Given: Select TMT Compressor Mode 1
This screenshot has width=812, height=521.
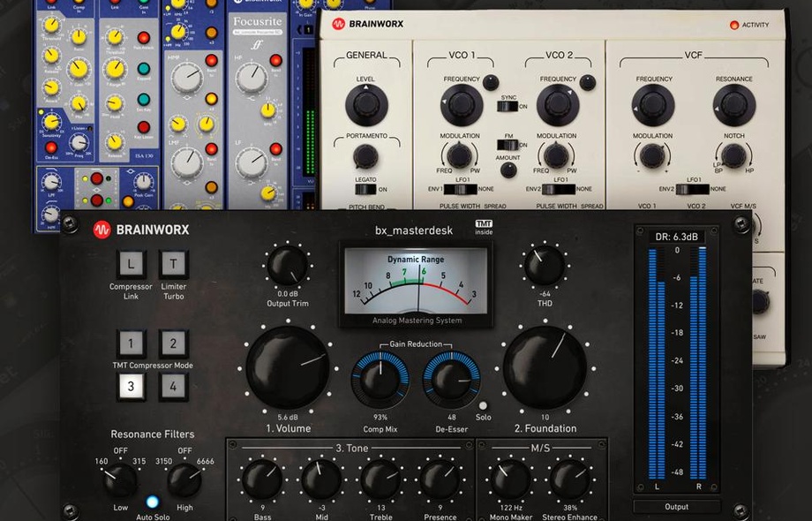Looking at the screenshot, I should coord(131,343).
